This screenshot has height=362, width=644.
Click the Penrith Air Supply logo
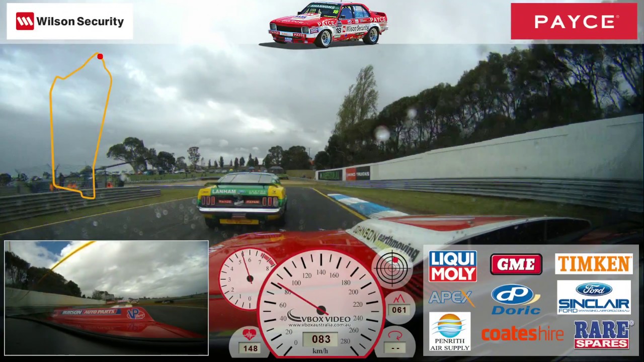[450, 331]
